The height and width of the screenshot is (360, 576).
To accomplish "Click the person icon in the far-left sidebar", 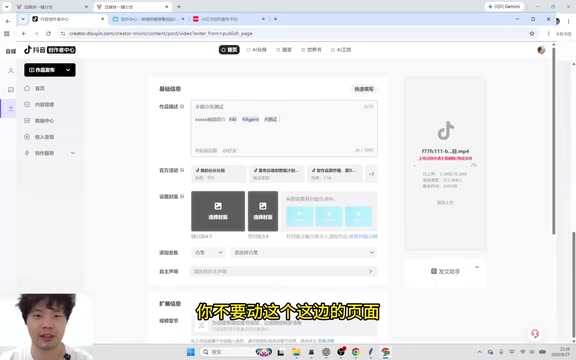I will [11, 71].
